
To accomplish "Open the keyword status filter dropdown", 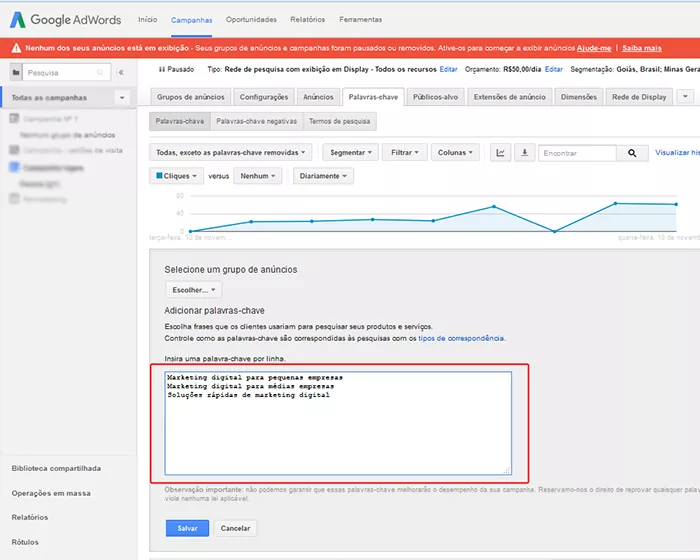I will (x=230, y=152).
